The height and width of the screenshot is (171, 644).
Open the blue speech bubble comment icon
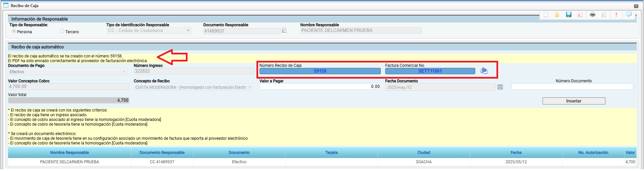pos(629,15)
